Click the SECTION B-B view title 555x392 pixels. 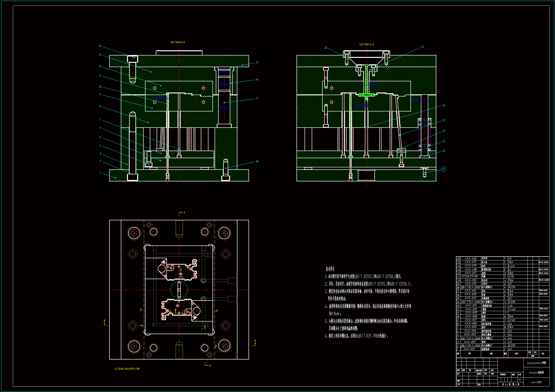177,42
